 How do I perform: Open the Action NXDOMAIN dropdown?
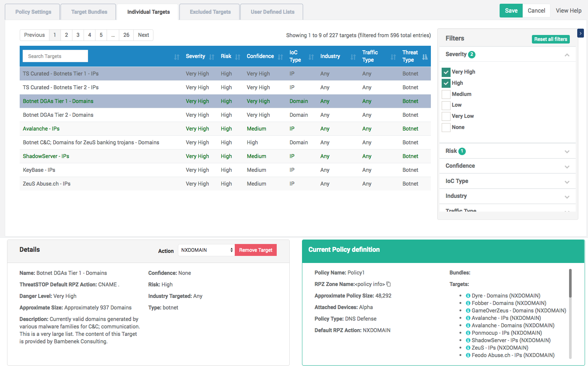pos(207,250)
